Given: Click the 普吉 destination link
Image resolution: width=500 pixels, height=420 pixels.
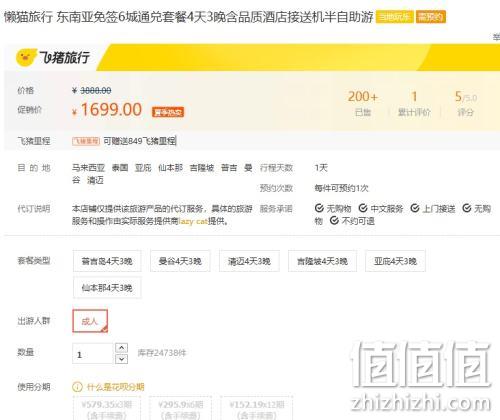Looking at the screenshot, I should coord(229,168).
